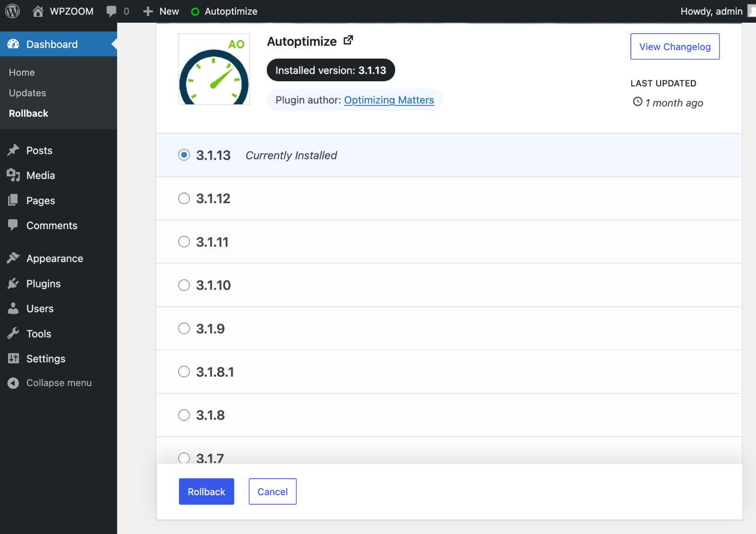
Task: Click the View Changelog button
Action: [x=675, y=46]
